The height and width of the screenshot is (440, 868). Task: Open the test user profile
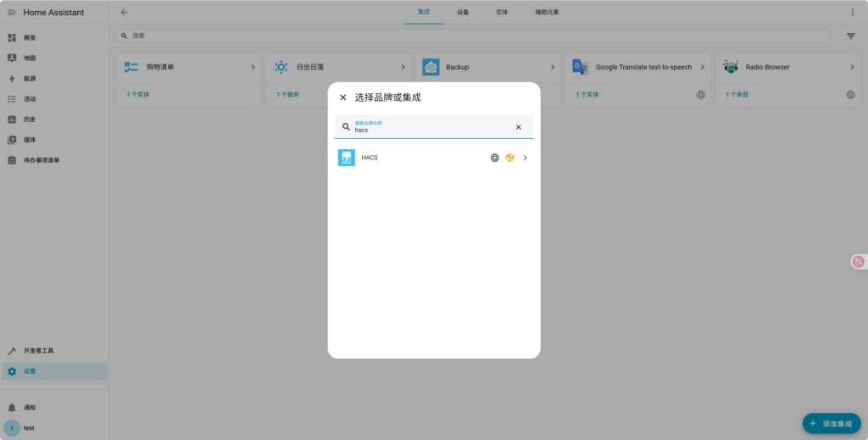pyautogui.click(x=29, y=428)
